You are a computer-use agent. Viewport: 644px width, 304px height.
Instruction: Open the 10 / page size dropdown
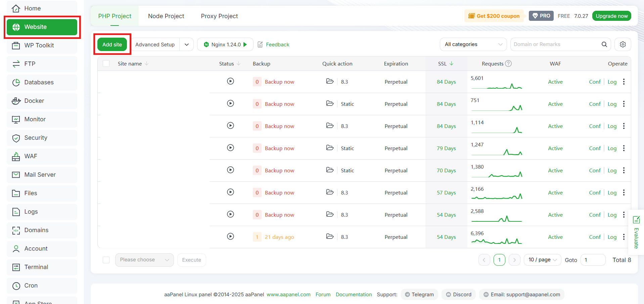click(542, 260)
